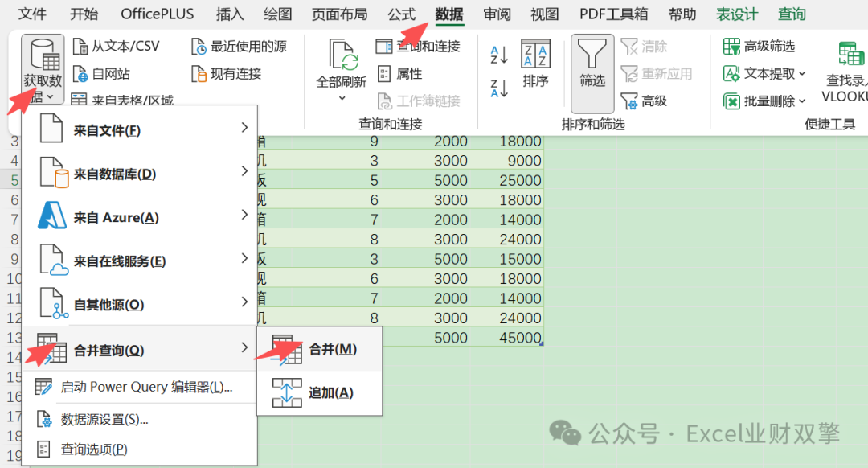
Task: Click the 清除 (Clear) filter icon
Action: point(629,47)
